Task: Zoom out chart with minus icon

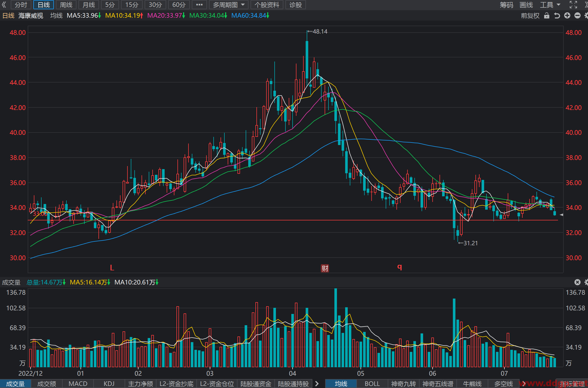Action: [x=577, y=16]
